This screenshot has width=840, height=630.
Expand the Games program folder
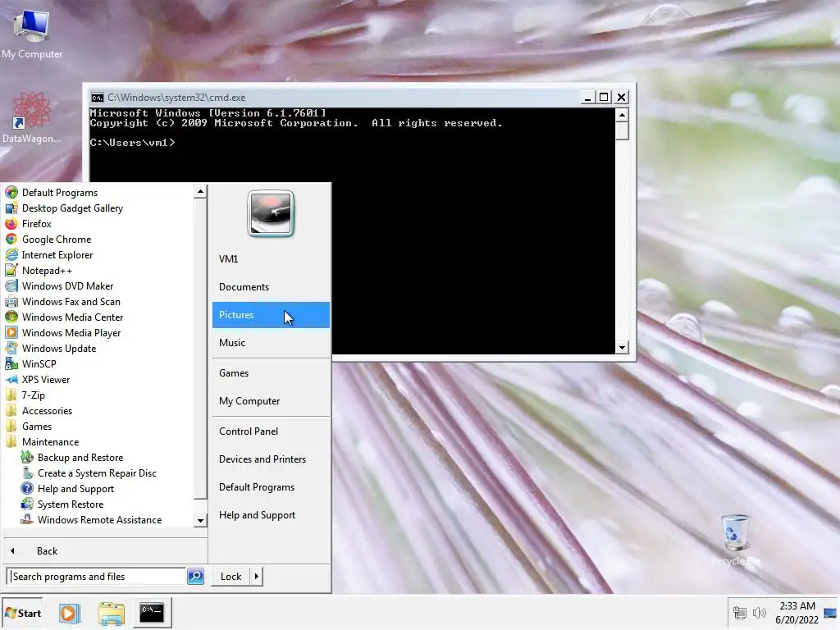[29, 426]
